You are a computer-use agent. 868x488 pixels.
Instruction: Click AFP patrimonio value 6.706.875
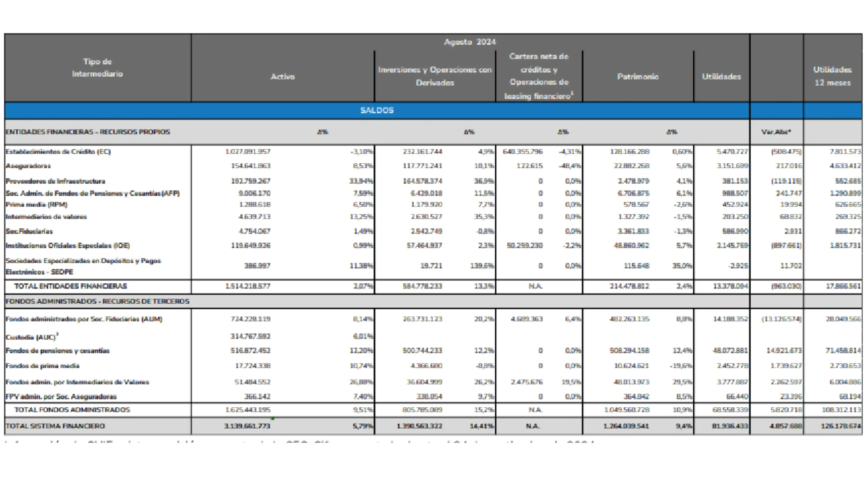[x=633, y=193]
